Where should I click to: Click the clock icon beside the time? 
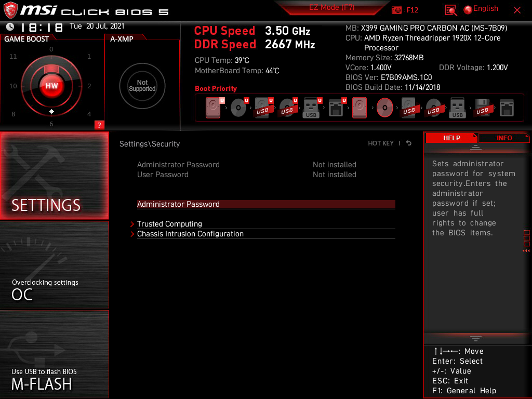point(10,26)
